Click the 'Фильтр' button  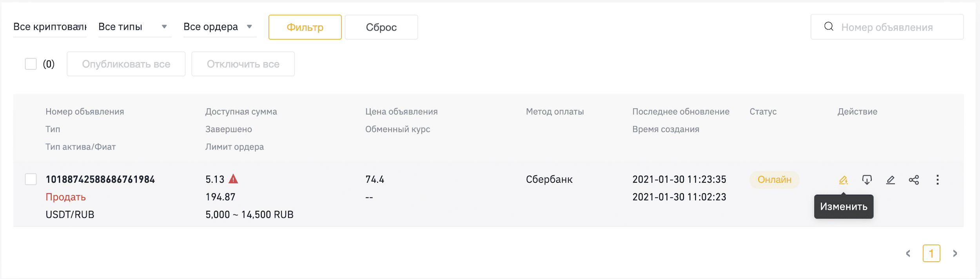click(305, 27)
